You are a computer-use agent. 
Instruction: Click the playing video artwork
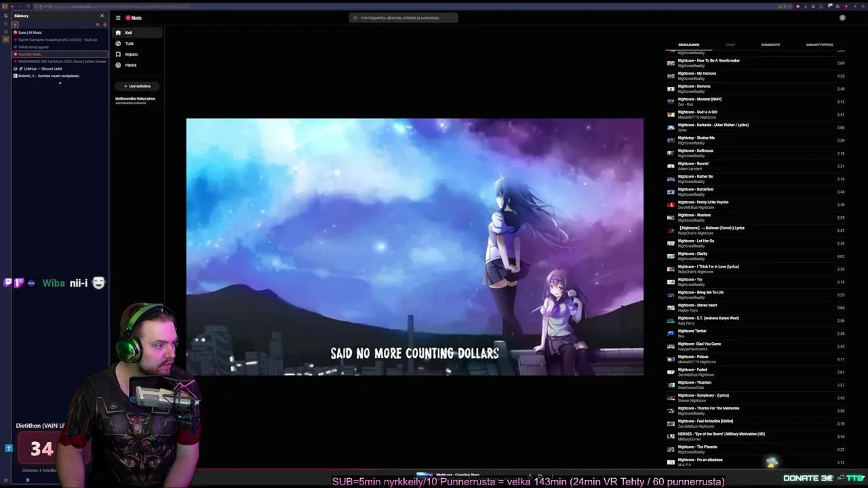(x=415, y=247)
